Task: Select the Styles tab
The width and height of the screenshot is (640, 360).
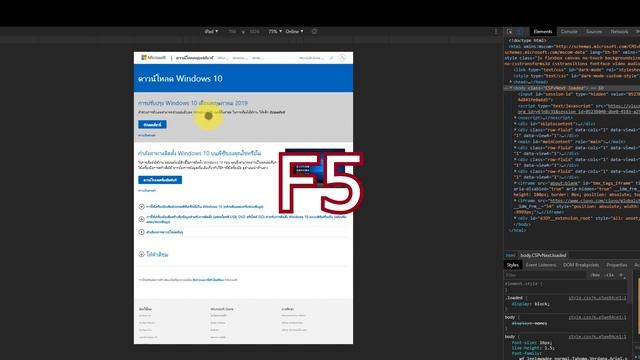Action: (513, 265)
